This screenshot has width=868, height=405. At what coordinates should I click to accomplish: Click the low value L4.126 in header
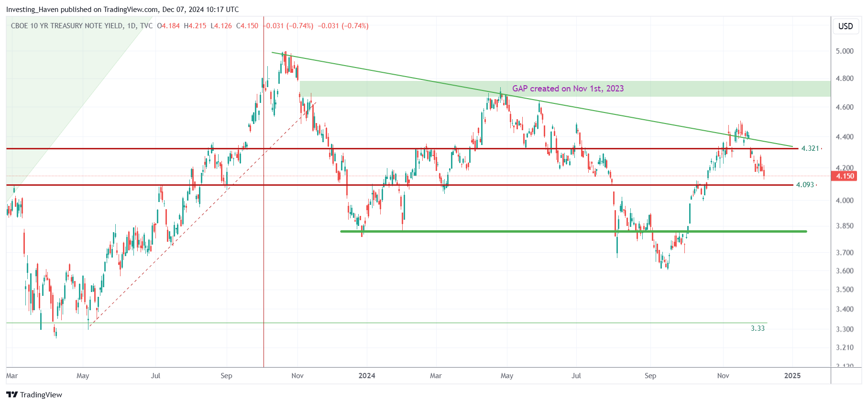tap(221, 26)
